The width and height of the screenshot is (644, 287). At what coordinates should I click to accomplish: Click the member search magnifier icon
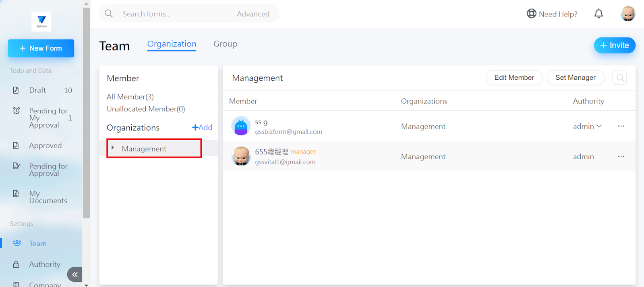coord(620,78)
